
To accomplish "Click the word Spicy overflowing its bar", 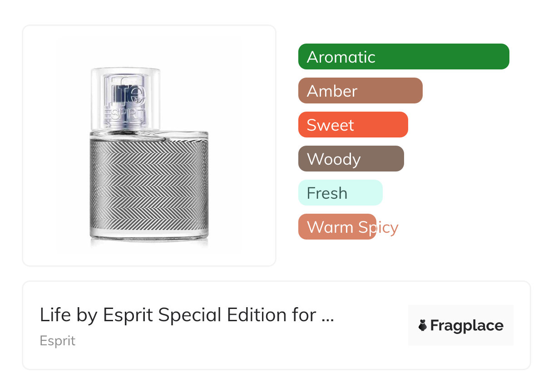I will tap(378, 227).
